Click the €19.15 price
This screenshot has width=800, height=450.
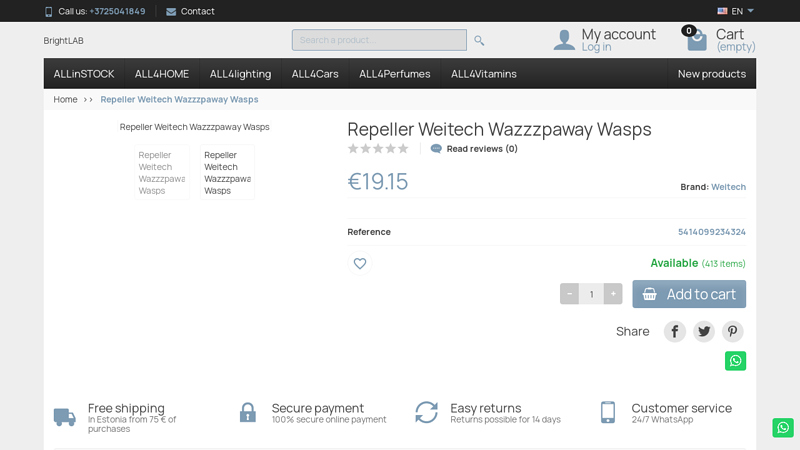click(x=378, y=182)
